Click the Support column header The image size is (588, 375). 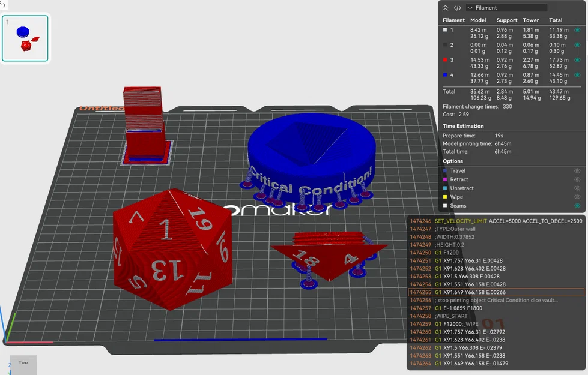click(507, 20)
